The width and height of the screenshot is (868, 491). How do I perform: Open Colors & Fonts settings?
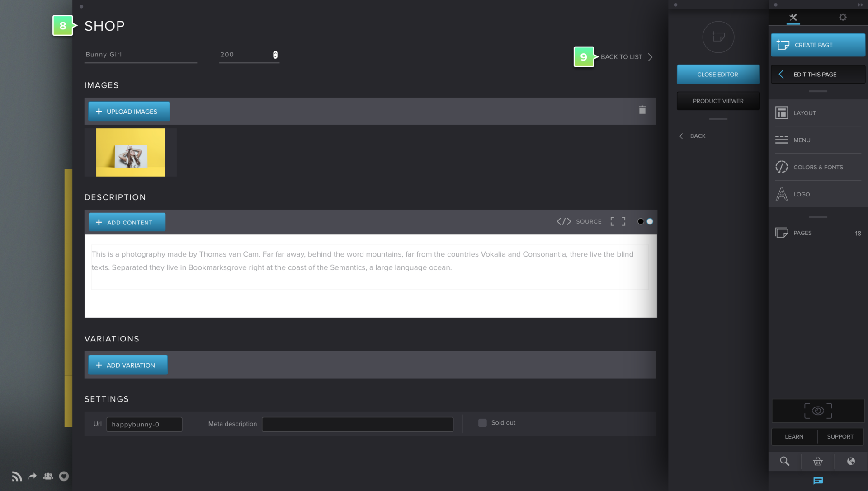tap(818, 167)
